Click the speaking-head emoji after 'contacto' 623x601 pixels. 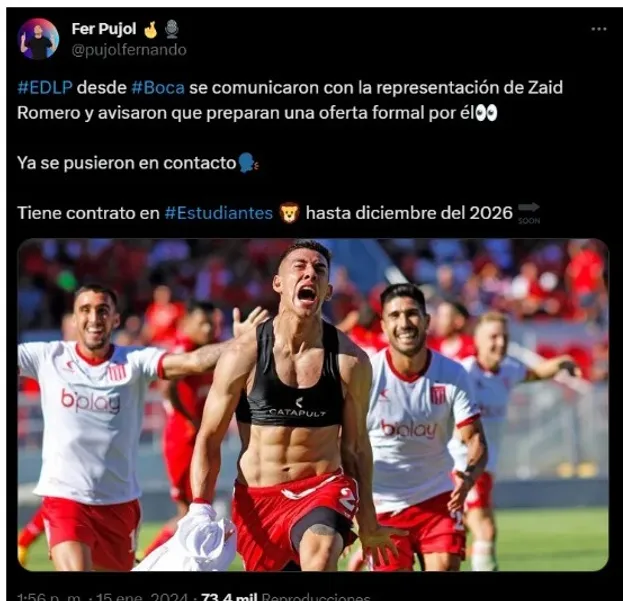click(249, 163)
